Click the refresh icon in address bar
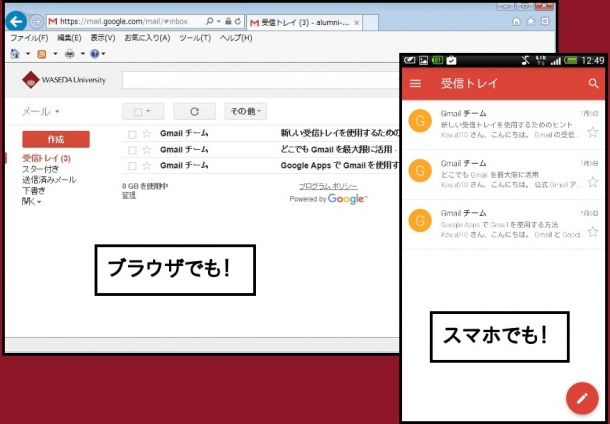The width and height of the screenshot is (610, 424). tap(238, 21)
